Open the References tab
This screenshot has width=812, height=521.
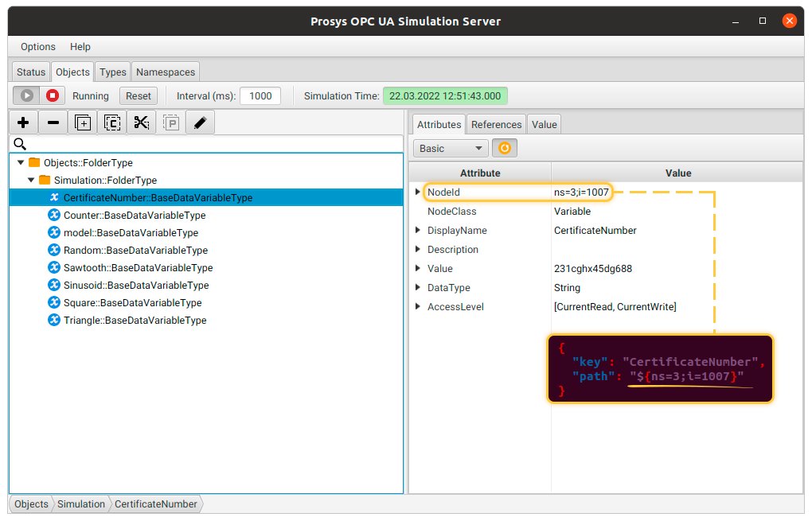(496, 125)
